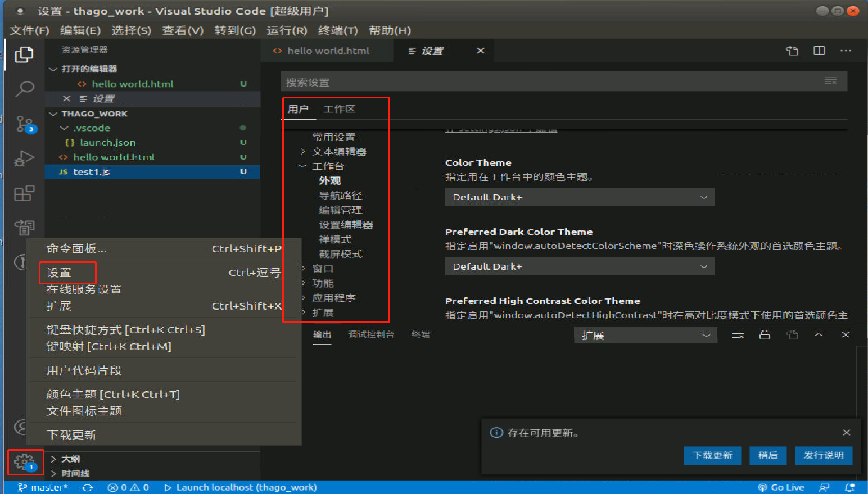This screenshot has height=494, width=868.
Task: Collapse 打开的编辑器 section
Action: [53, 69]
